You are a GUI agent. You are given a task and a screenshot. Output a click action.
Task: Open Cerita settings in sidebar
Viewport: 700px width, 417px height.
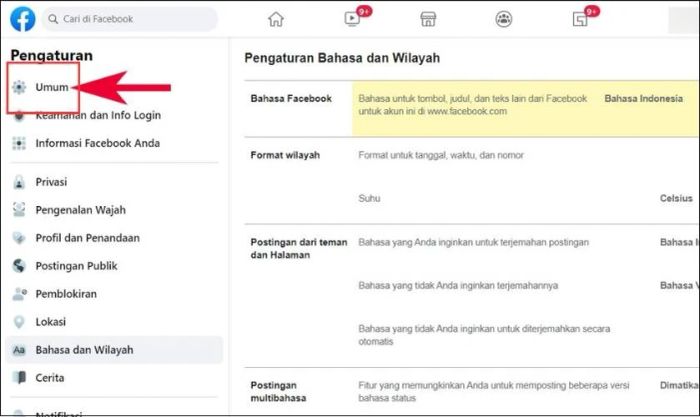click(50, 378)
